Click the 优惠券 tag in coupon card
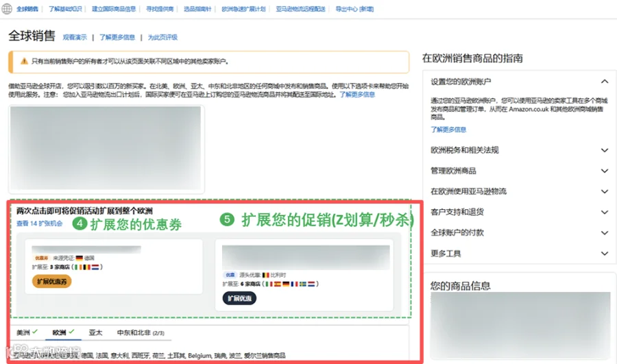The width and height of the screenshot is (617, 364). click(41, 258)
